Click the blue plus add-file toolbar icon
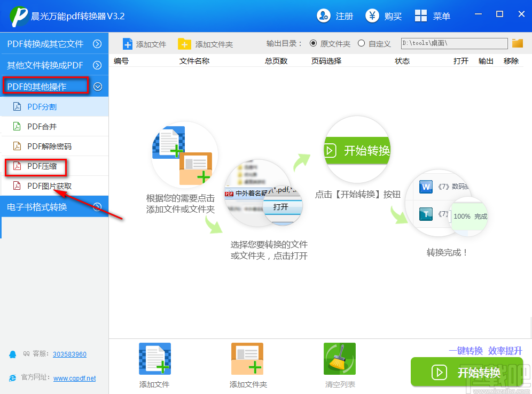Screen dimensions: 532x394 click(x=128, y=44)
